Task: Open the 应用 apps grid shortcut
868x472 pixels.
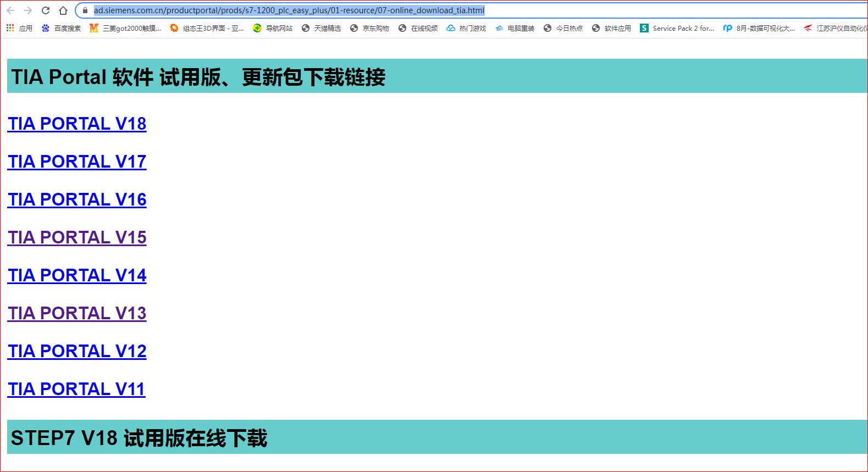Action: click(x=19, y=28)
